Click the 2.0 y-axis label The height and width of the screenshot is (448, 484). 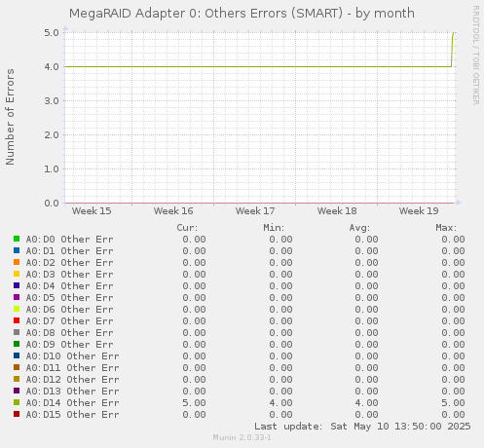click(x=52, y=134)
